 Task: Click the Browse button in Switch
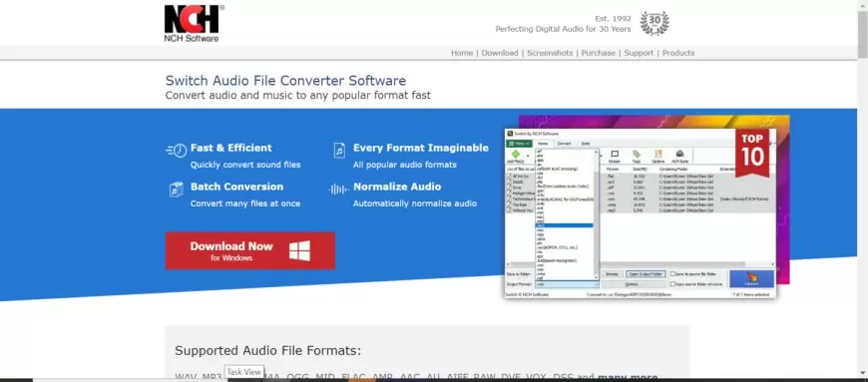click(613, 274)
